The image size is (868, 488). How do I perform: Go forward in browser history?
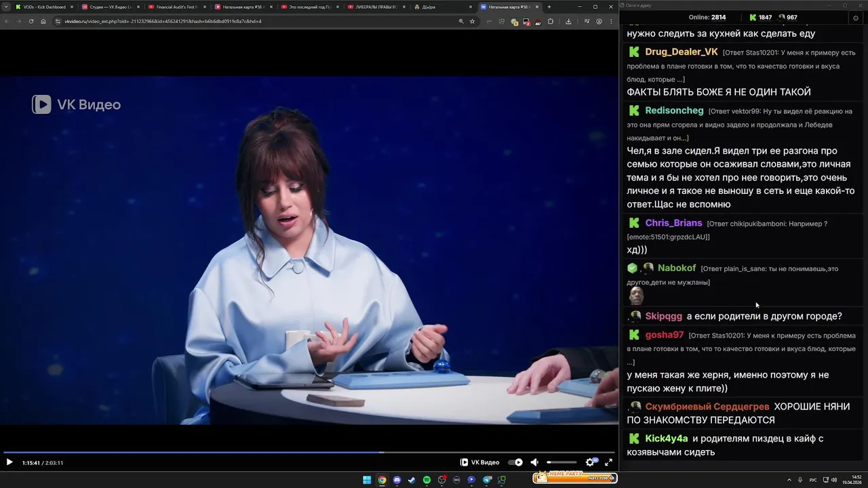(19, 21)
